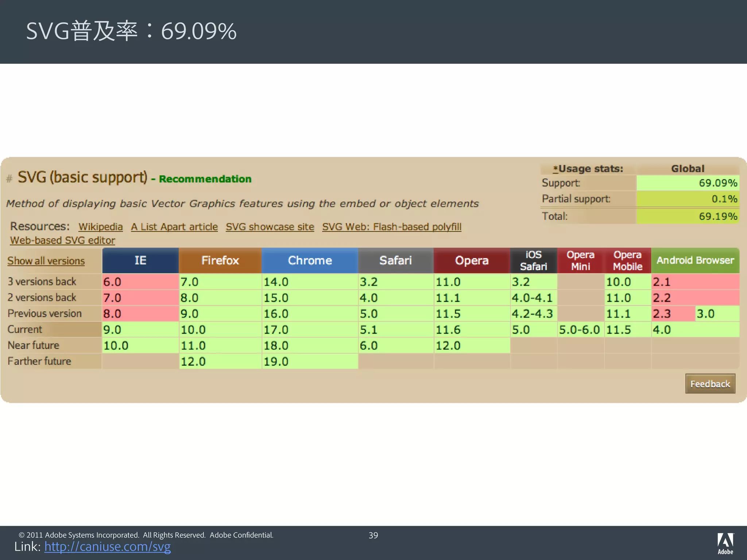Click the SVG (basic support) heading

click(82, 178)
